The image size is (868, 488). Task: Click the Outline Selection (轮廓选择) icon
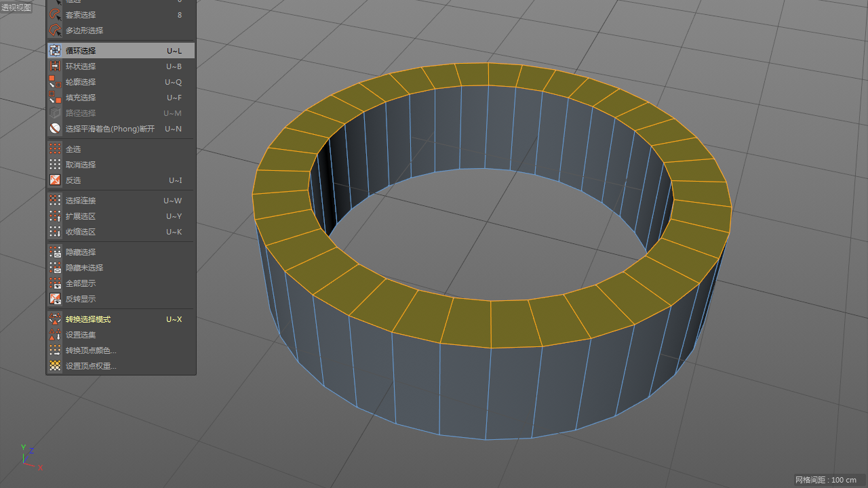55,81
